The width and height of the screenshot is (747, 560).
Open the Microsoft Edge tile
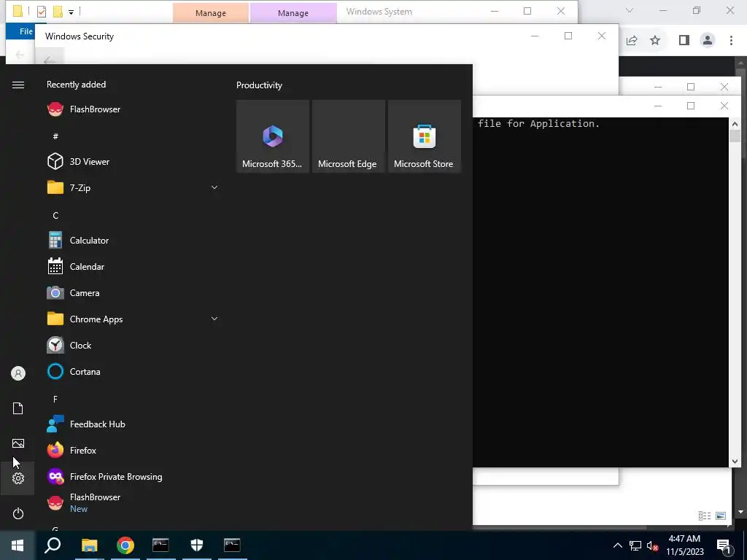pos(348,136)
